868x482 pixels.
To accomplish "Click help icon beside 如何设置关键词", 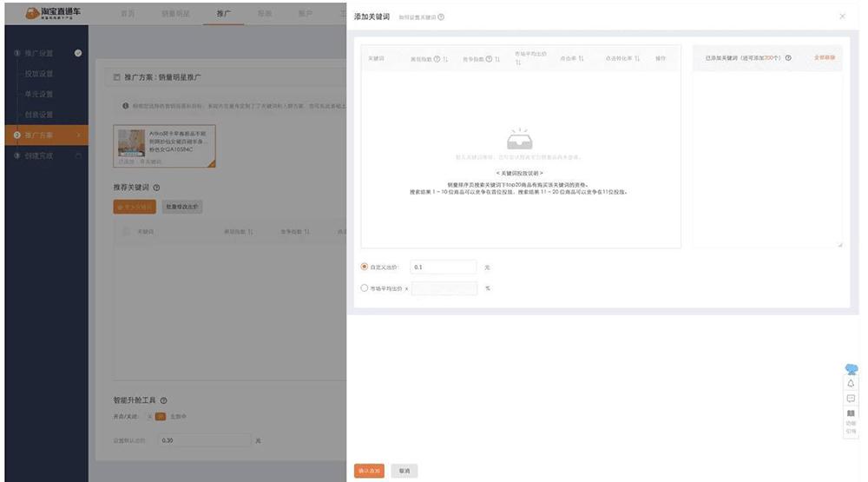I will (442, 17).
